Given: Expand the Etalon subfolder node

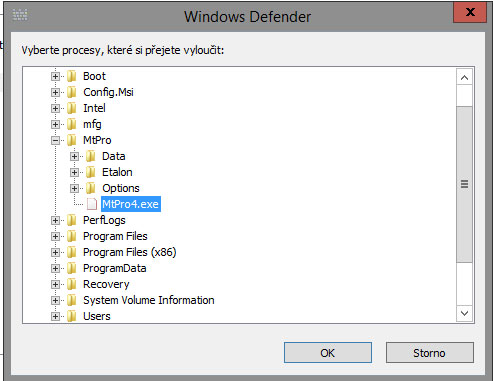Looking at the screenshot, I should pyautogui.click(x=74, y=173).
